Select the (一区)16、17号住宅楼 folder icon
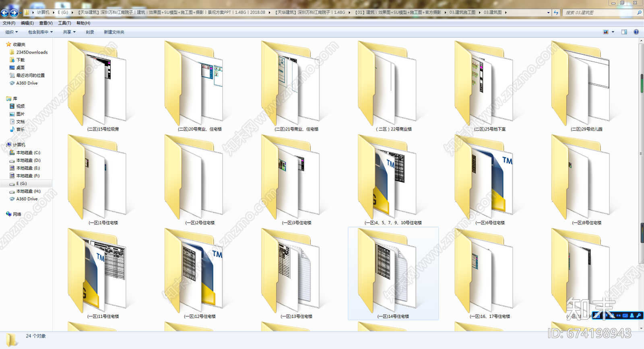Viewport: 644px width, 349px height. pos(483,271)
